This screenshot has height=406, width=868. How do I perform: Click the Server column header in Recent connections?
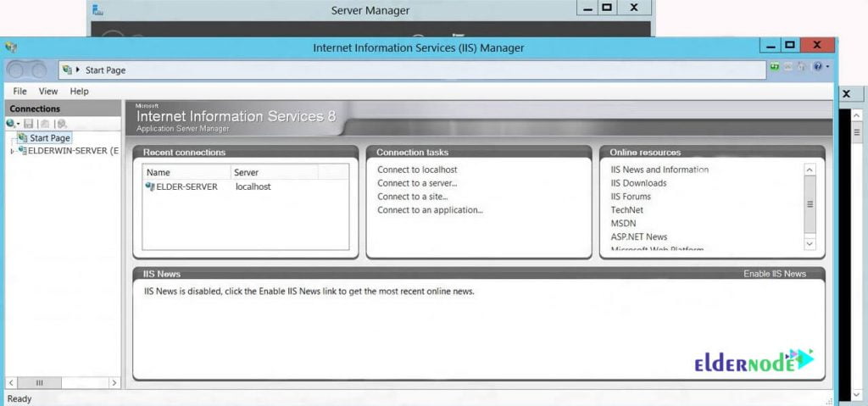[x=275, y=172]
